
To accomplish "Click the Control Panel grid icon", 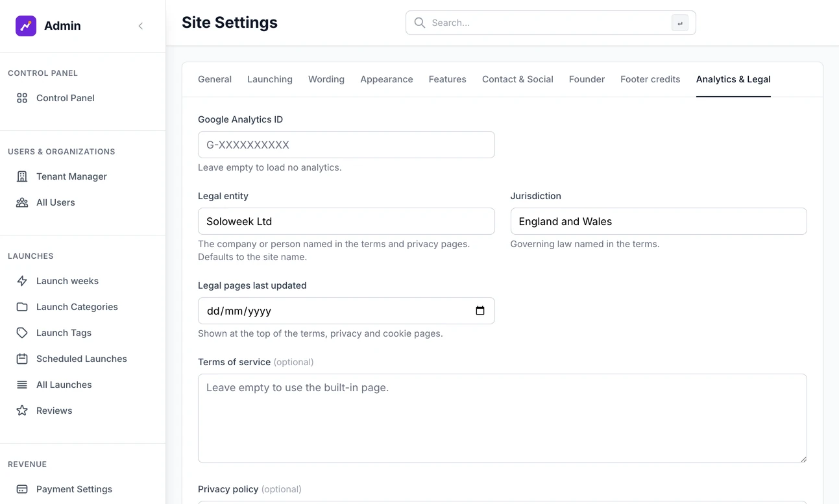I will (x=22, y=98).
